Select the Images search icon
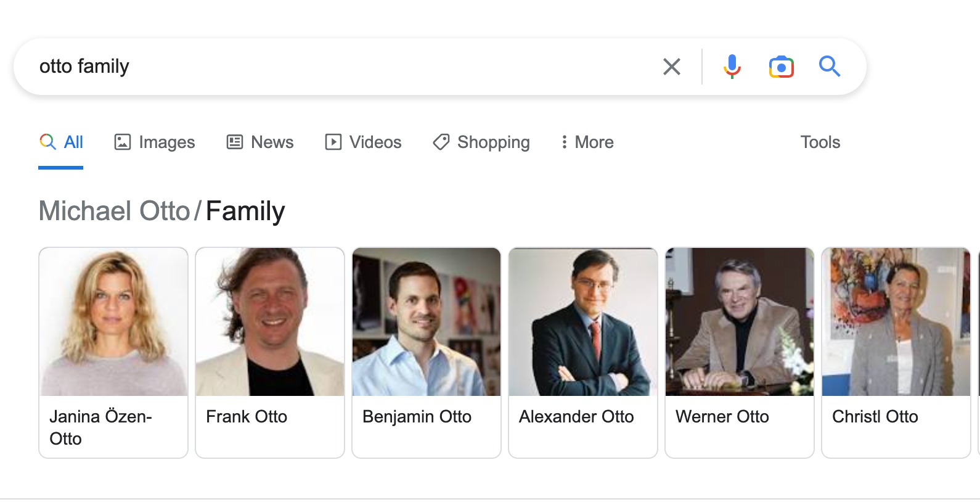 (x=123, y=142)
